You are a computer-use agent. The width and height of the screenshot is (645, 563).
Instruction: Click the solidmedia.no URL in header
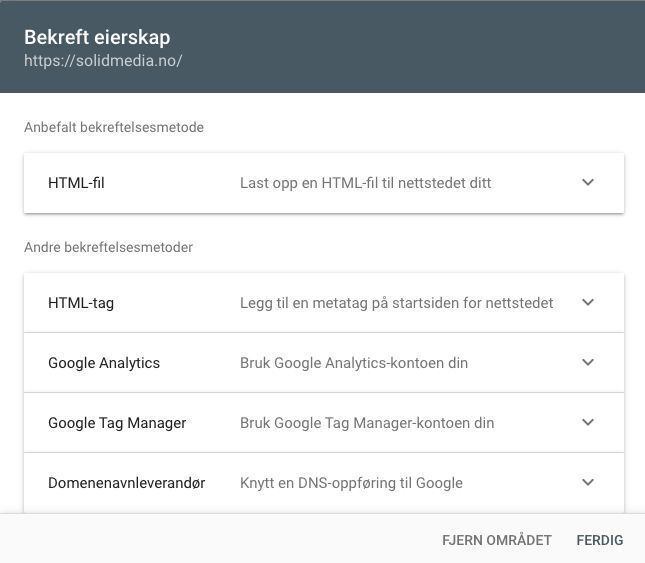[103, 60]
